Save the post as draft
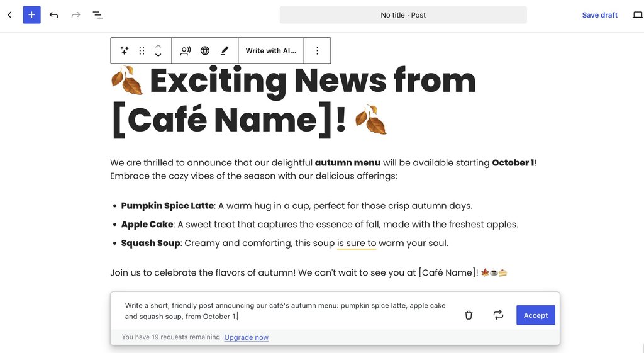 599,15
